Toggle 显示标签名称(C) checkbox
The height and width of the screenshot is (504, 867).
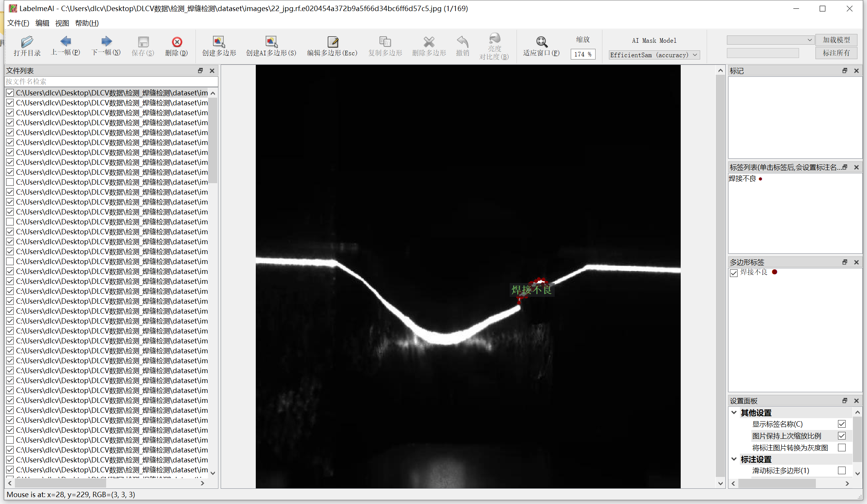click(842, 424)
